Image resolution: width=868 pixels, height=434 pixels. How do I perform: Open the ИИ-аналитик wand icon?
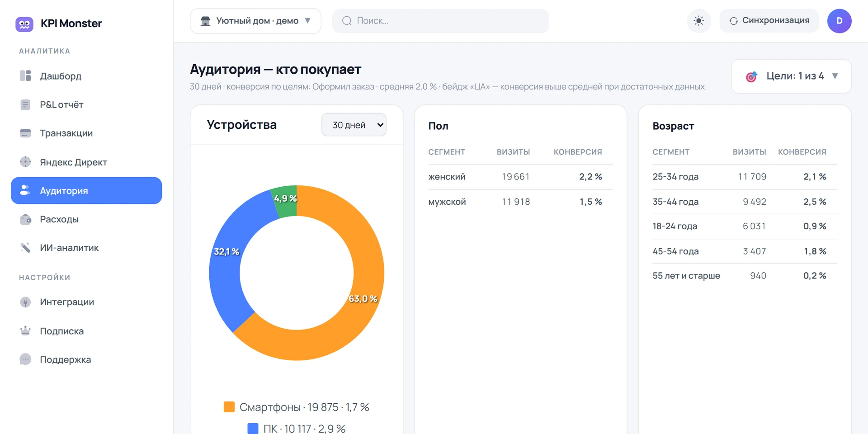click(x=25, y=248)
